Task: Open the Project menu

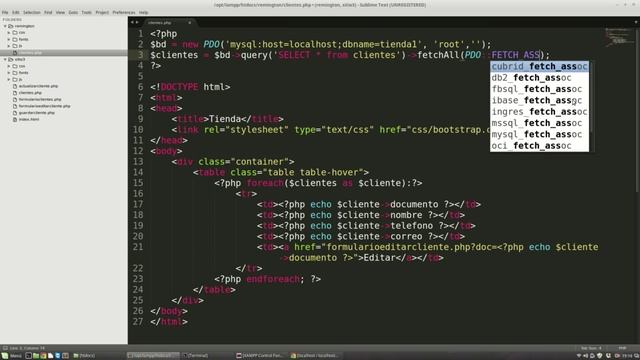Action: tap(102, 12)
